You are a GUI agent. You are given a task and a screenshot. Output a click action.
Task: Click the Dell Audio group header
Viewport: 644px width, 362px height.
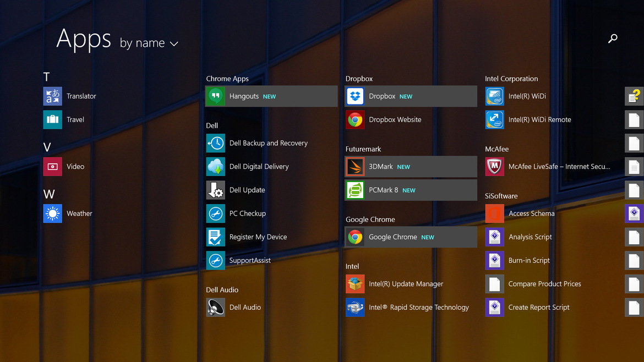coord(222,290)
